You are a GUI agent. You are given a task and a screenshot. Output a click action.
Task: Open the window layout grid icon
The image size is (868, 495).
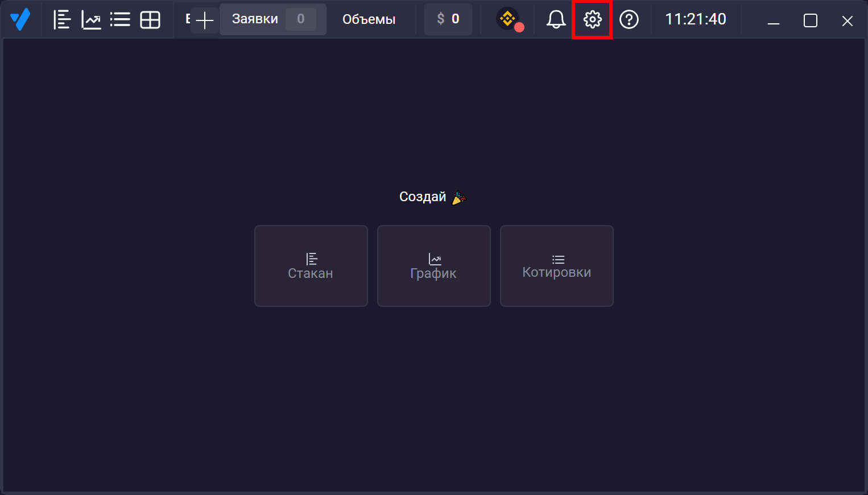150,20
